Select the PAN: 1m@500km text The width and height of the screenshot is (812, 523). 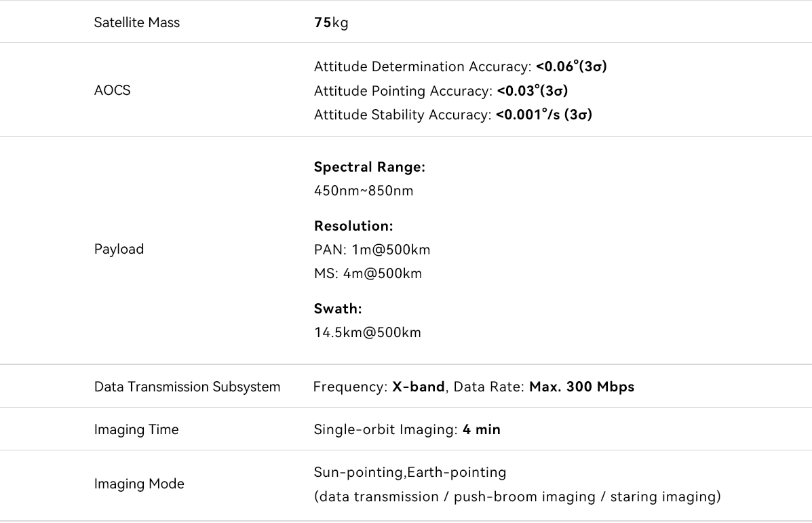372,250
